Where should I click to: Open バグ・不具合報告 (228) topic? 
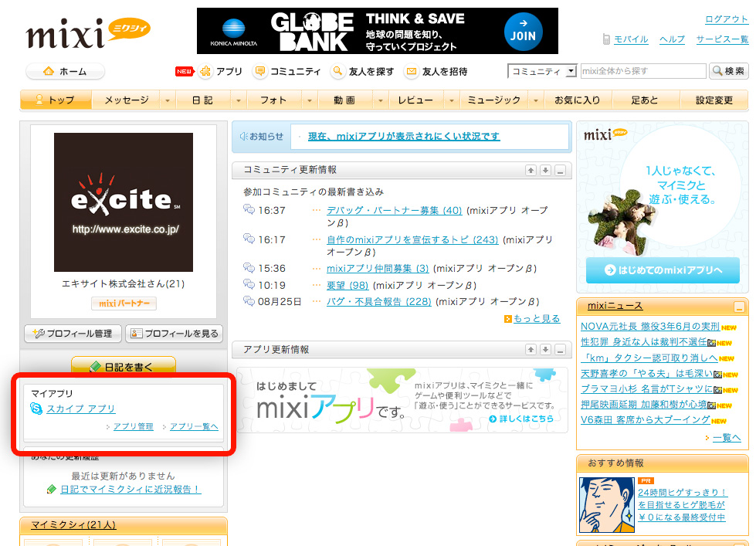(x=379, y=301)
